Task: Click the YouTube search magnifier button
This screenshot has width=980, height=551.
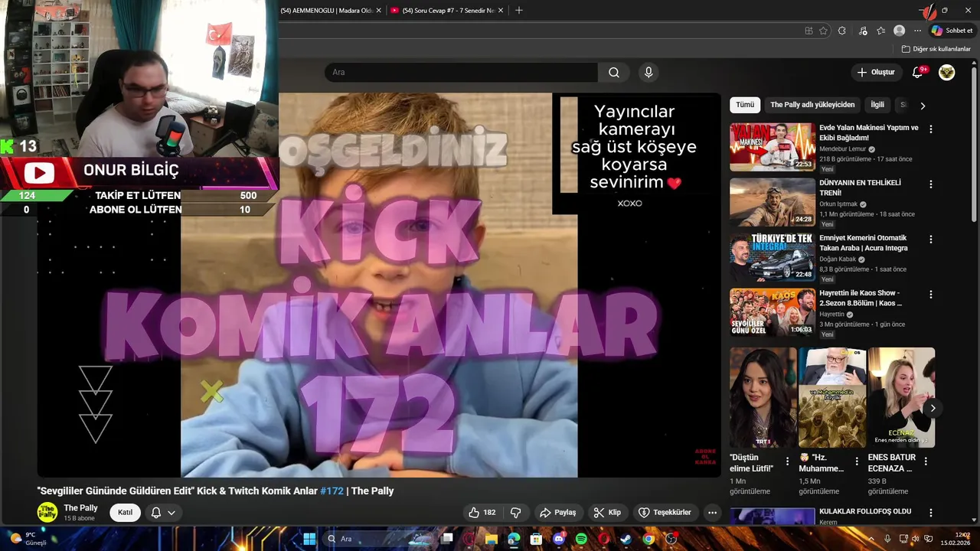Action: (x=614, y=72)
